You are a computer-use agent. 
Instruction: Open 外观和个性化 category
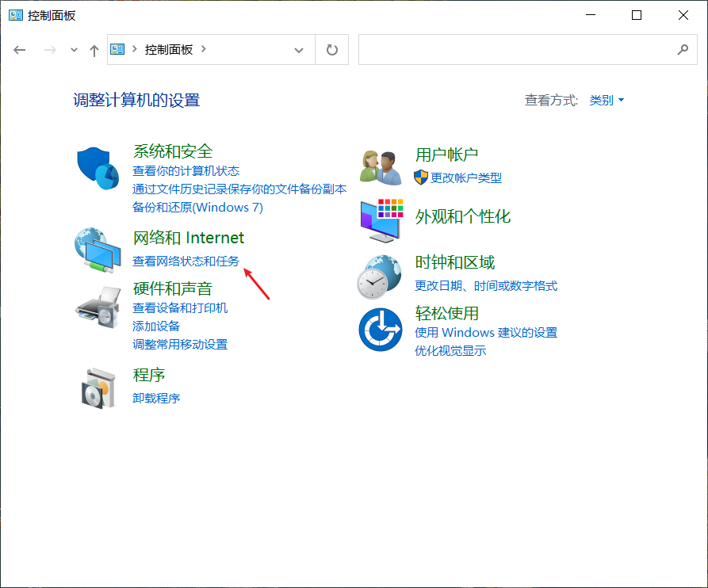(x=463, y=216)
